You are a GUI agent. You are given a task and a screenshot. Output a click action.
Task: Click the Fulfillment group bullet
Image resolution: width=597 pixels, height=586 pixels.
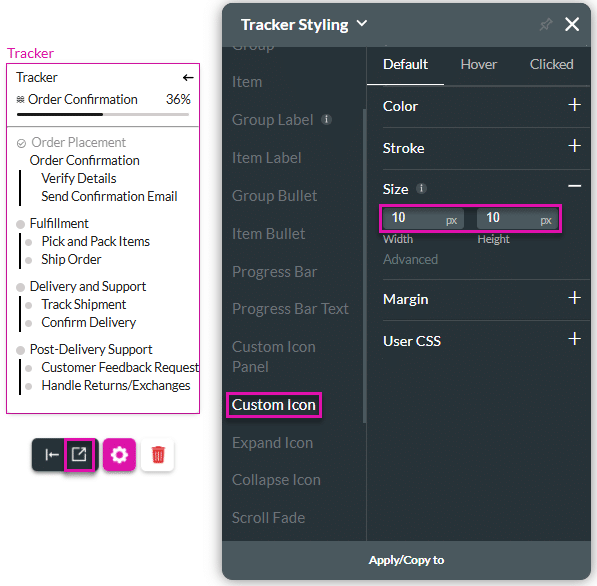(x=21, y=224)
